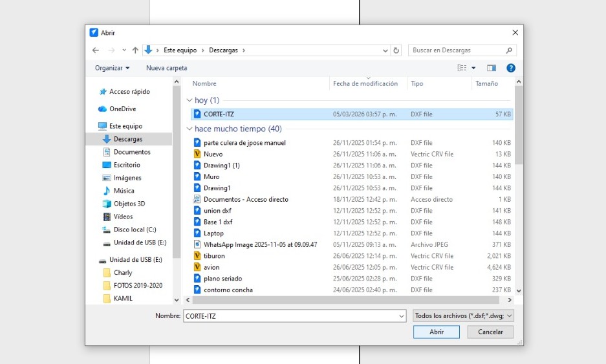The height and width of the screenshot is (364, 606).
Task: Click the search magnifier icon
Action: coord(509,50)
